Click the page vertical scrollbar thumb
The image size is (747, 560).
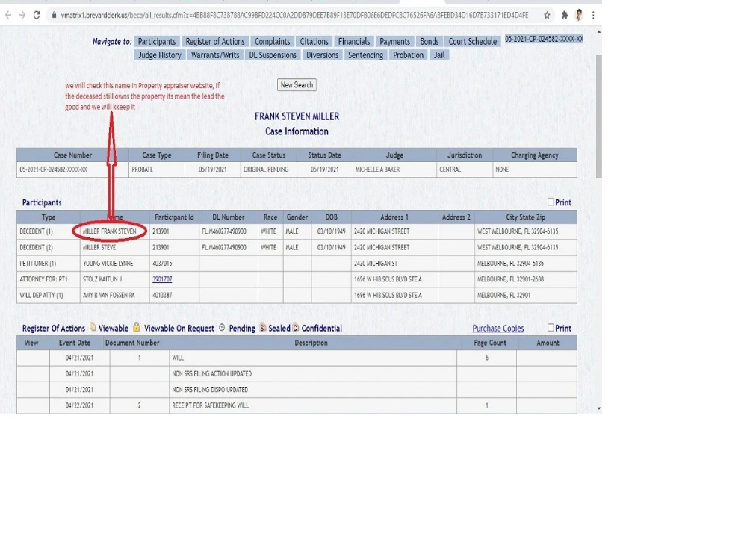pyautogui.click(x=599, y=116)
